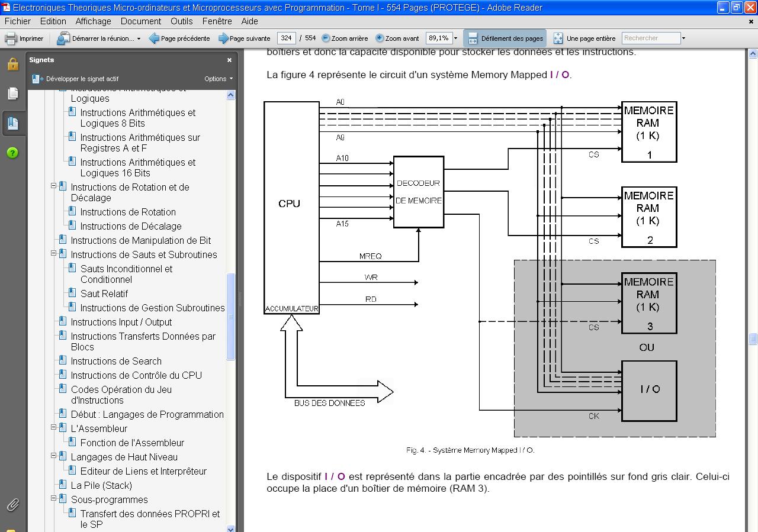This screenshot has height=532, width=758.
Task: Collapse Langages de Haut Niveau node
Action: 53,456
